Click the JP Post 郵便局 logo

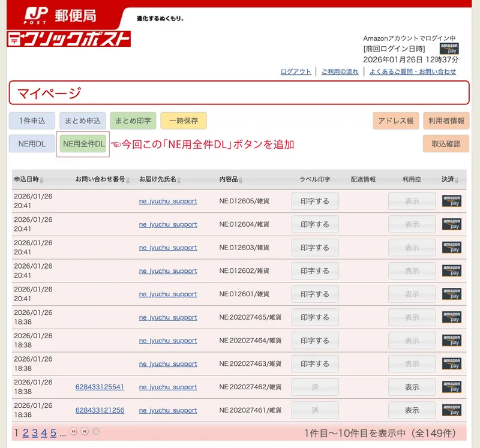point(60,16)
